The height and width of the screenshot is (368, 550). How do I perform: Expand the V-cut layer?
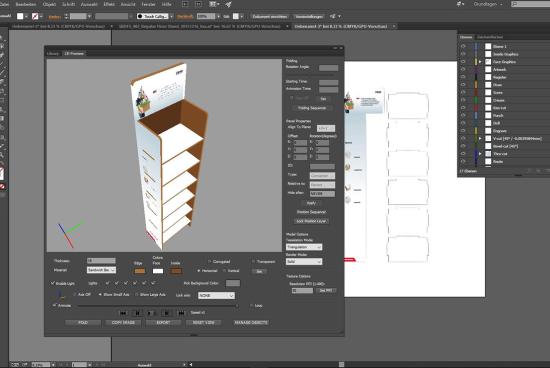tap(480, 139)
